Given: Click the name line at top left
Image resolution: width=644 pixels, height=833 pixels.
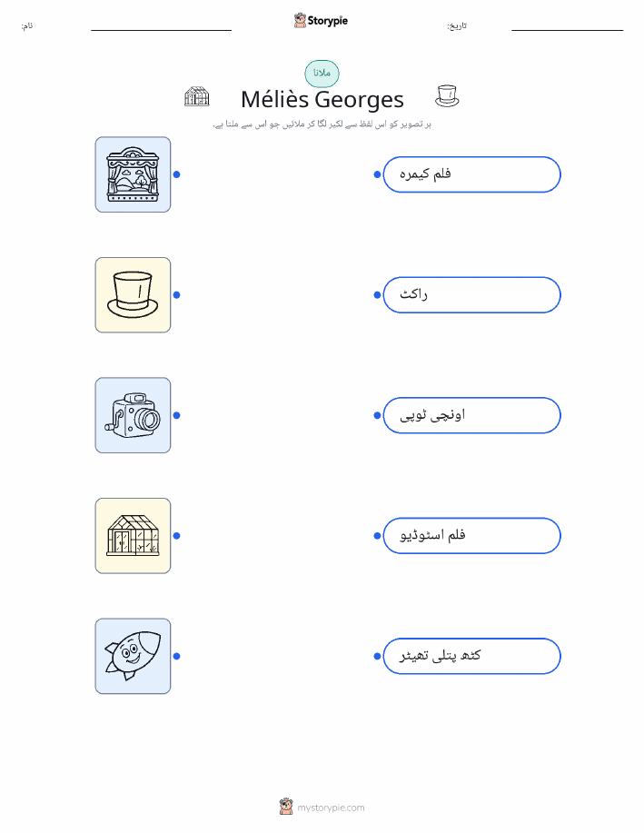Looking at the screenshot, I should coord(161,30).
